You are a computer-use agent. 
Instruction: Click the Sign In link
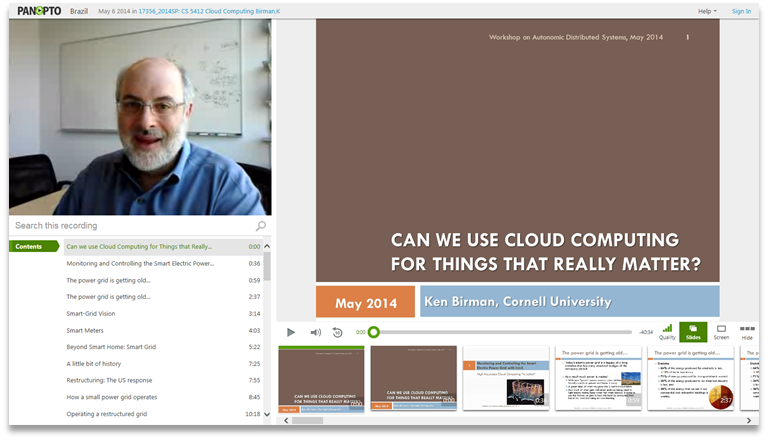tap(741, 11)
